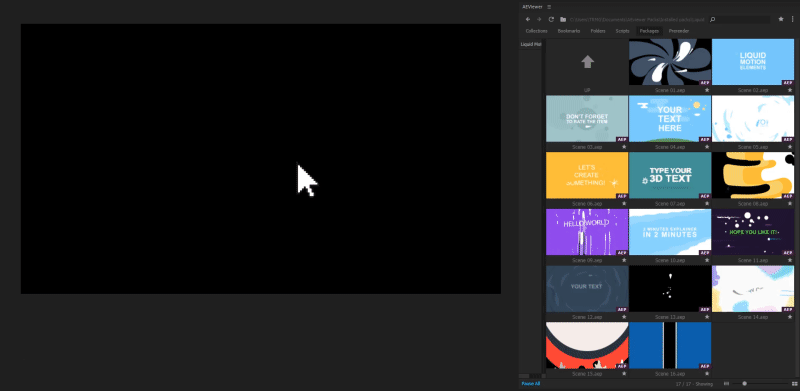The image size is (800, 391).
Task: Click the search input field
Action: pos(739,19)
